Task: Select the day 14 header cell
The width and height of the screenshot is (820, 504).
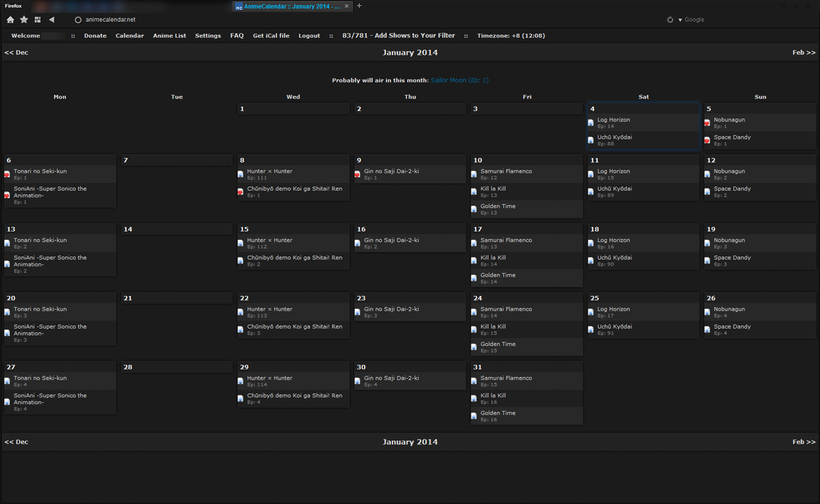Action: [177, 229]
